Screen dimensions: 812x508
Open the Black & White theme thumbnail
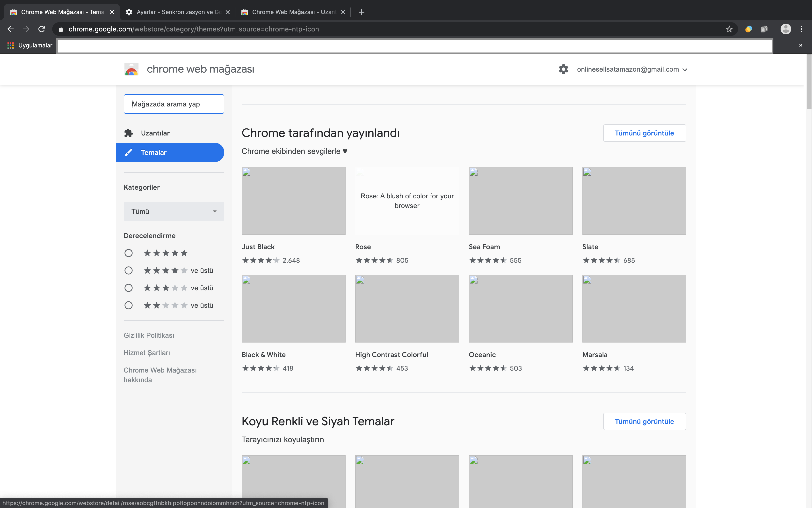pos(293,309)
